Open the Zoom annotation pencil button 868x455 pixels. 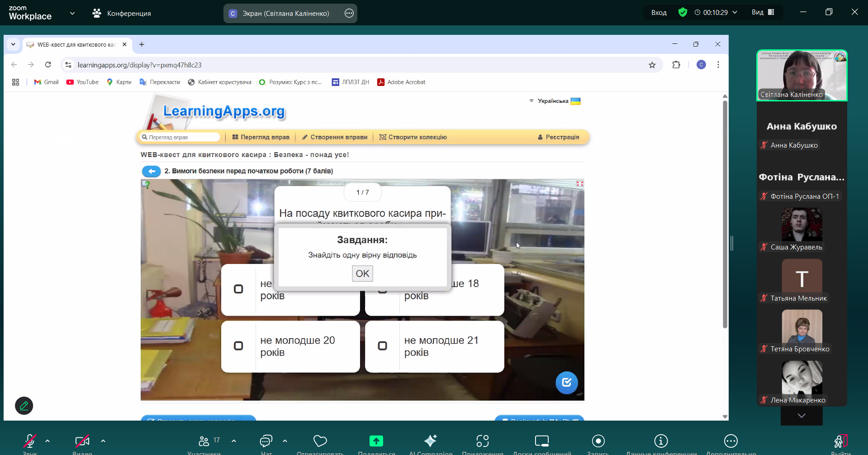coord(24,406)
